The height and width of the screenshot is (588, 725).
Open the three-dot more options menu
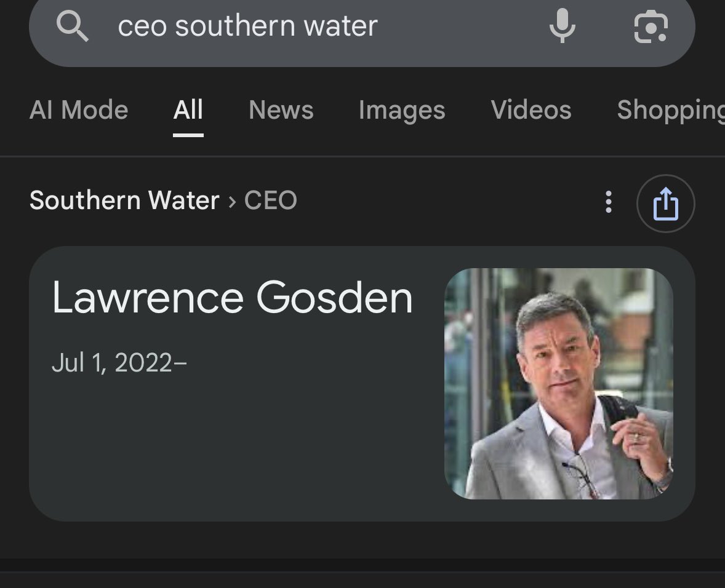click(609, 202)
